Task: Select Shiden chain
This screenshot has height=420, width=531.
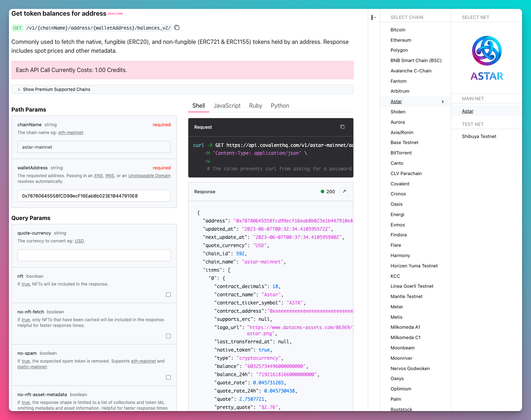Action: (x=398, y=112)
